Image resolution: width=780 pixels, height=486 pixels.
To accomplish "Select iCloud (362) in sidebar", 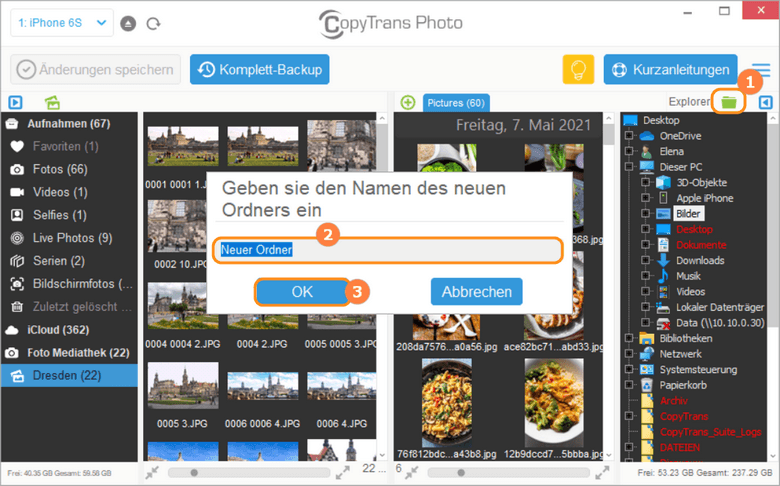I will pos(69,330).
